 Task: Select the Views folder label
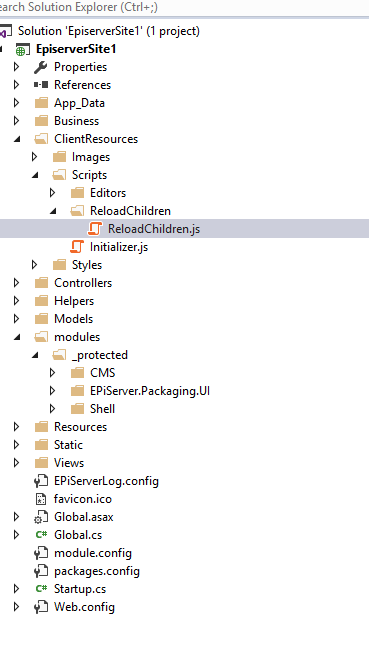coord(69,463)
